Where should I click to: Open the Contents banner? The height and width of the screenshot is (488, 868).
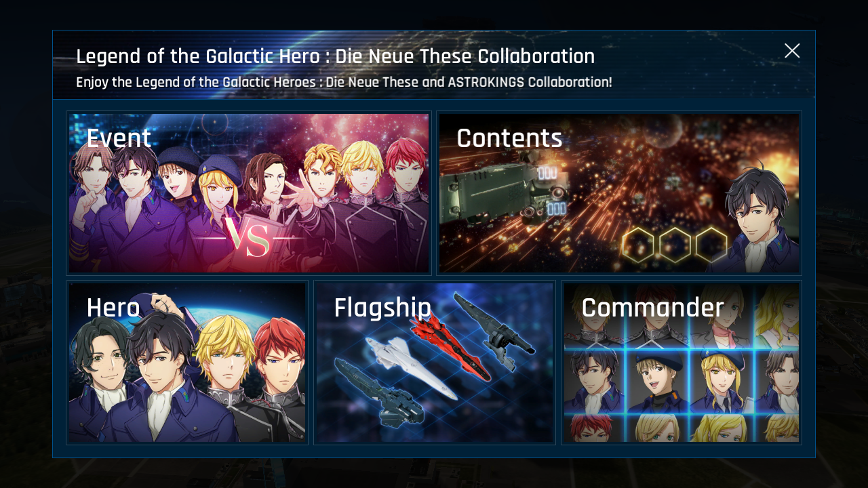[x=618, y=193]
